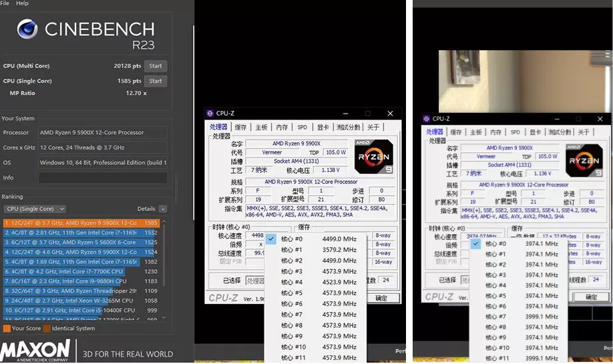613x364 pixels.
Task: Click the MAXON logo at bottom
Action: click(x=35, y=350)
